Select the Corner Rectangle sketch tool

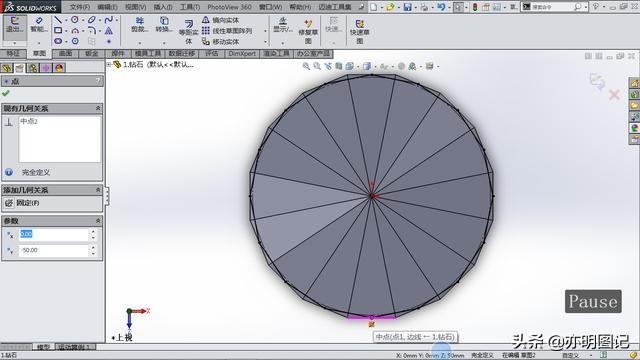point(58,30)
